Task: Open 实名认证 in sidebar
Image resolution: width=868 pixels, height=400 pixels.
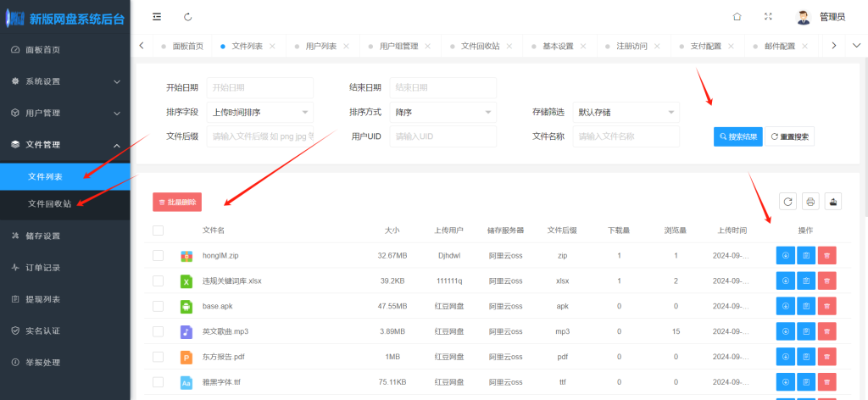Action: (x=65, y=331)
